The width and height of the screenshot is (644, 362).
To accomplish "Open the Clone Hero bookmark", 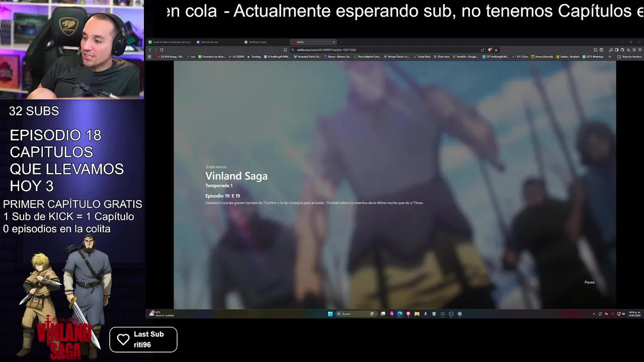I will click(x=442, y=57).
